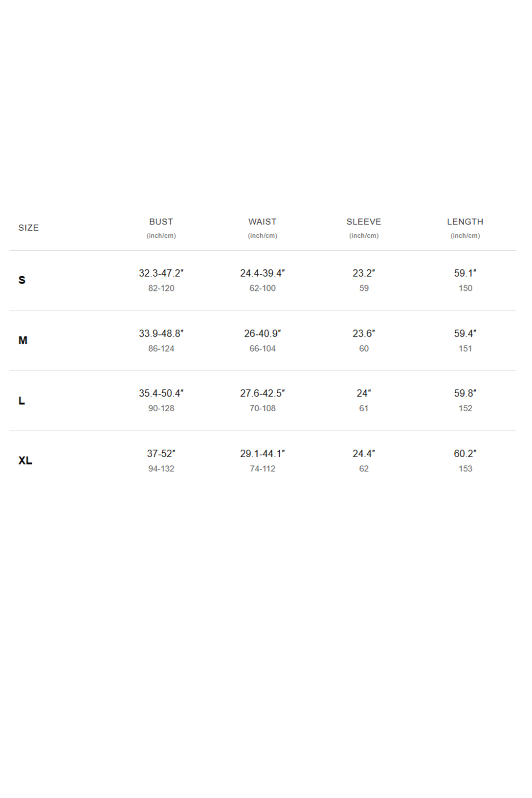Select the S size row label

[x=22, y=280]
